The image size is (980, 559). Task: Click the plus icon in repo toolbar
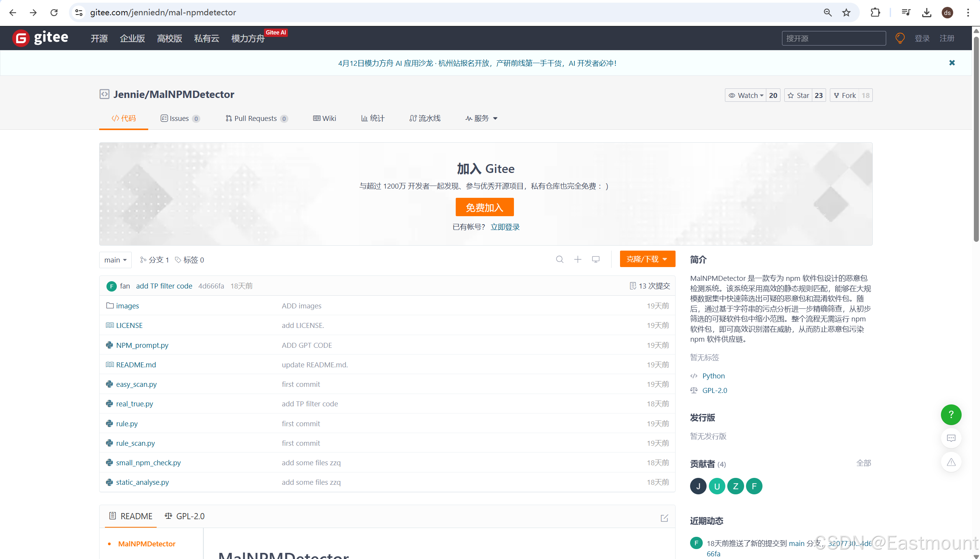(578, 259)
